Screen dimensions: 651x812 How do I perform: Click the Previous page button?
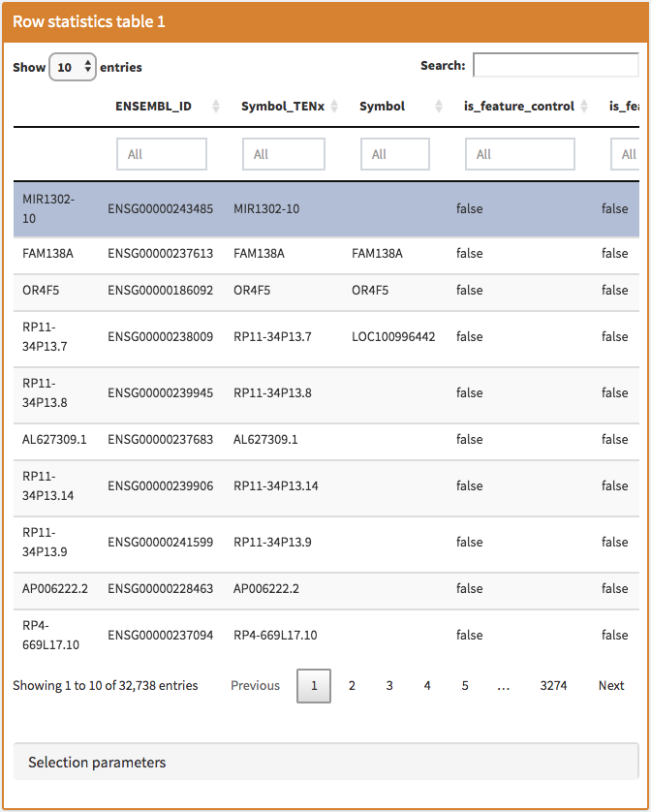coord(255,685)
